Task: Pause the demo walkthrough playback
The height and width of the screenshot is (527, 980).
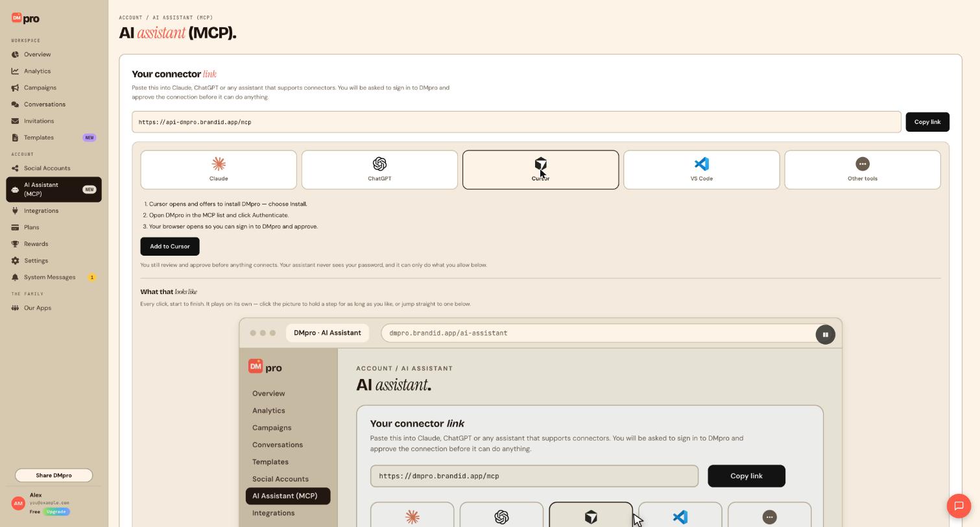Action: (x=825, y=335)
